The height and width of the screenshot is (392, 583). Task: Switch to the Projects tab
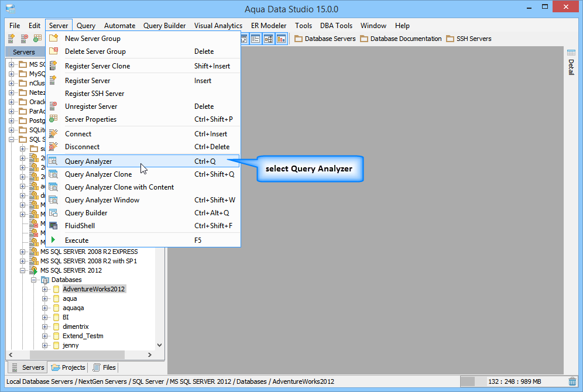point(68,367)
